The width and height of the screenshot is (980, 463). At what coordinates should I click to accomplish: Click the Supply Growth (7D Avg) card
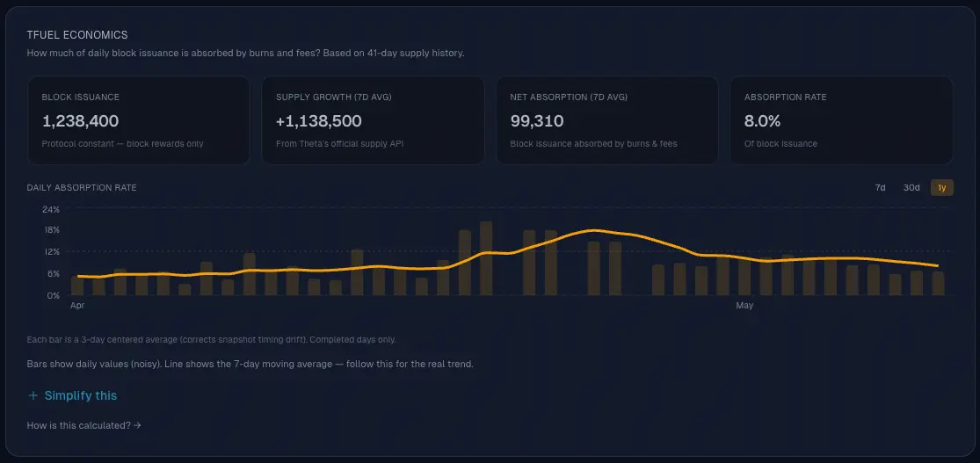[373, 120]
